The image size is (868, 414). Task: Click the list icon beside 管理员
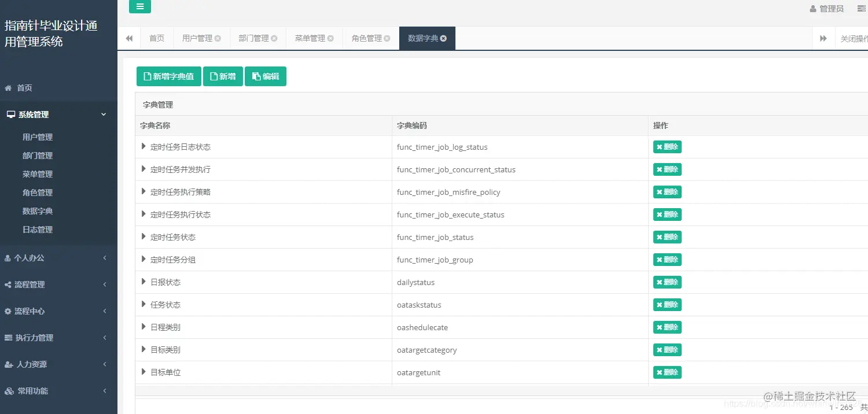862,9
